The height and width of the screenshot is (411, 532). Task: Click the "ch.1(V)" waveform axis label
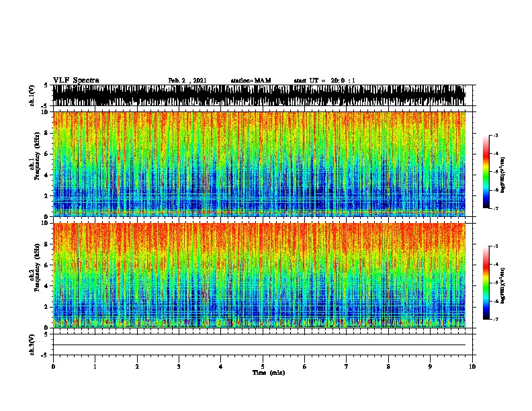(32, 95)
